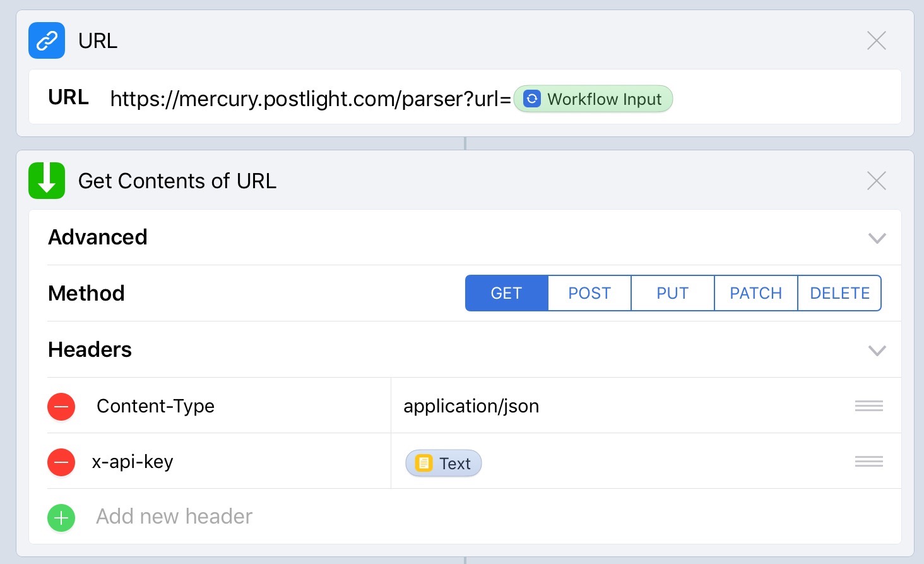The width and height of the screenshot is (924, 564).
Task: Grab the x-api-key row reorder handle
Action: click(x=868, y=462)
